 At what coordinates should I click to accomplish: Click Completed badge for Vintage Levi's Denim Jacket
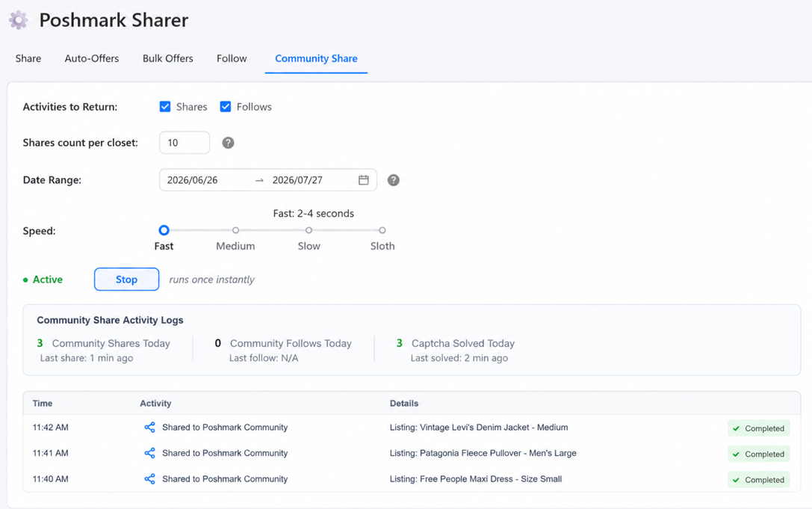(x=759, y=429)
